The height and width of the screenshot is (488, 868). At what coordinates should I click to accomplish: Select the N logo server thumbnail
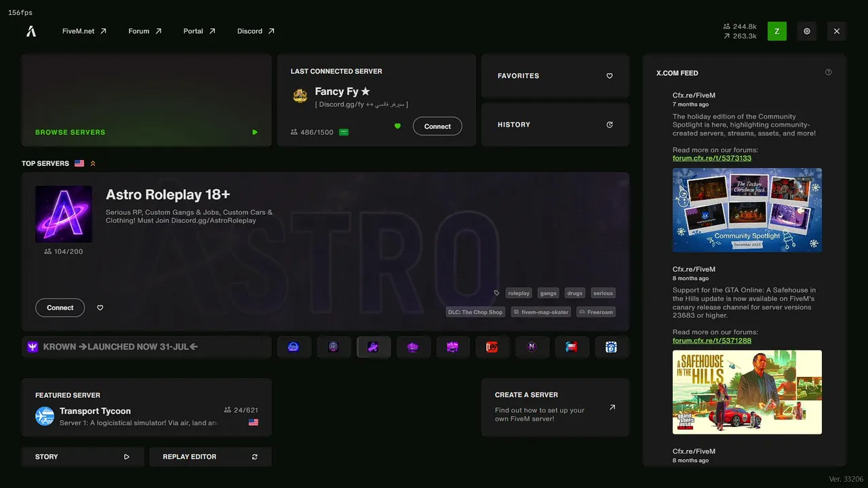(532, 347)
